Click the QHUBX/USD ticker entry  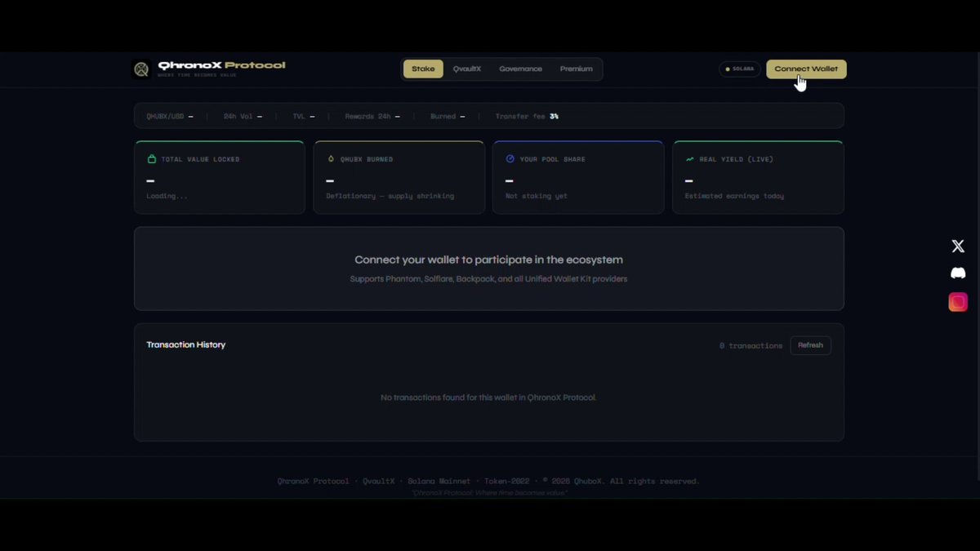(170, 117)
